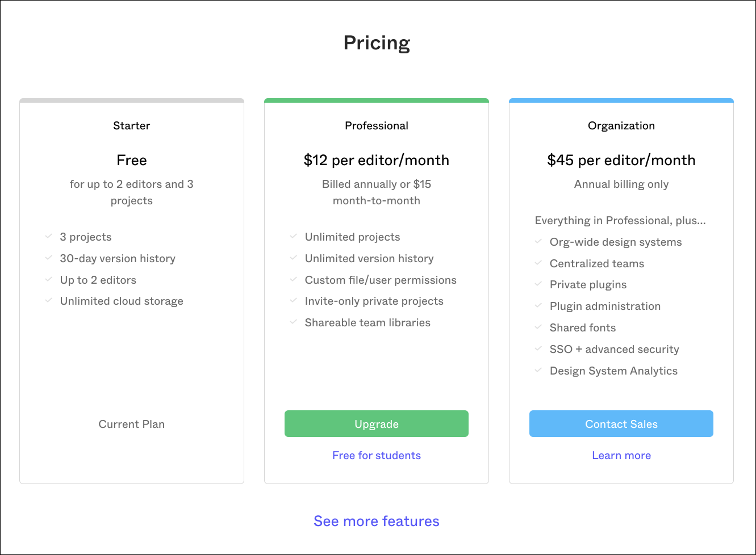
Task: Click checkmark beside Private plugins
Action: [x=538, y=284]
